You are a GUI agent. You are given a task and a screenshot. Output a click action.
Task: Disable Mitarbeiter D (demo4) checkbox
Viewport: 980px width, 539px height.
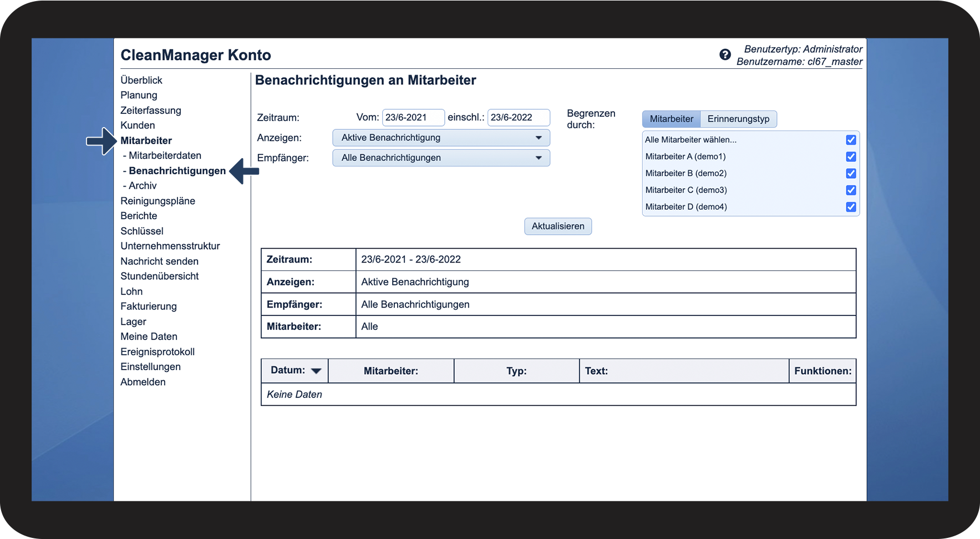coord(850,206)
